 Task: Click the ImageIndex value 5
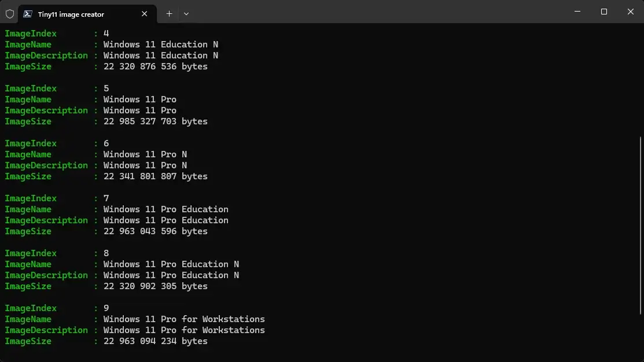coord(106,88)
